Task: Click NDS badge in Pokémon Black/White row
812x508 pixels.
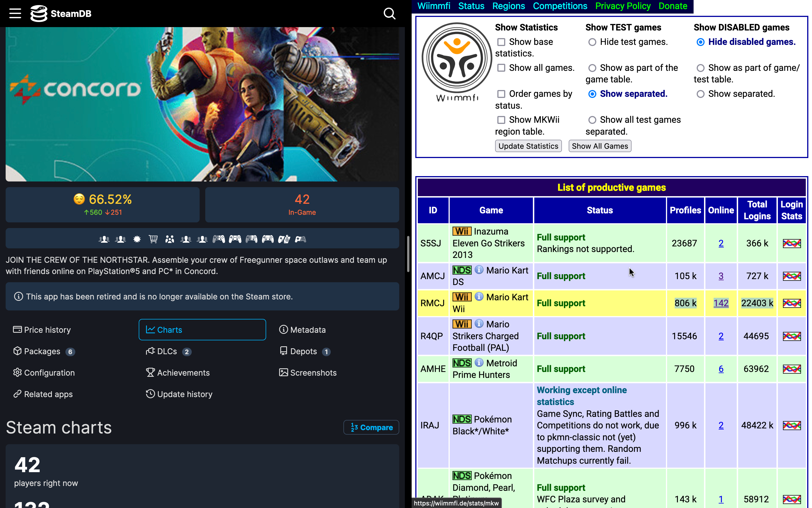Action: [462, 419]
